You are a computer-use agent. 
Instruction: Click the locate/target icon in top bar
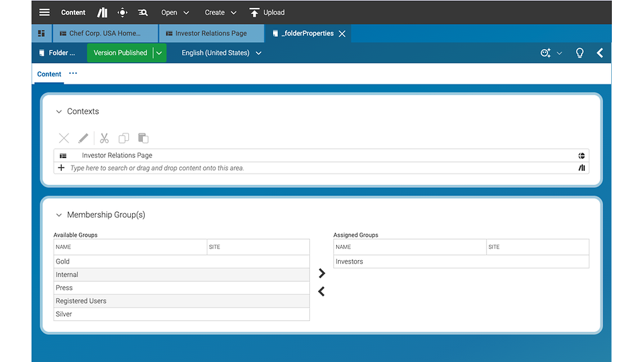point(122,12)
